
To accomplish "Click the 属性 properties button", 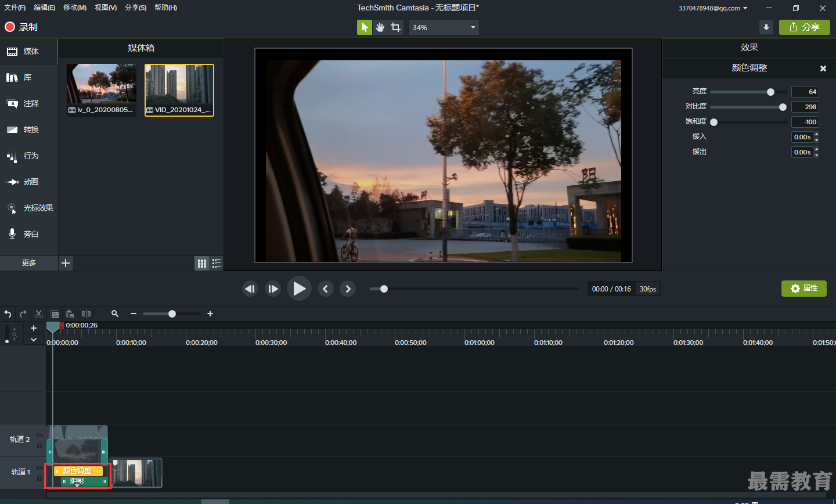I will pyautogui.click(x=803, y=289).
